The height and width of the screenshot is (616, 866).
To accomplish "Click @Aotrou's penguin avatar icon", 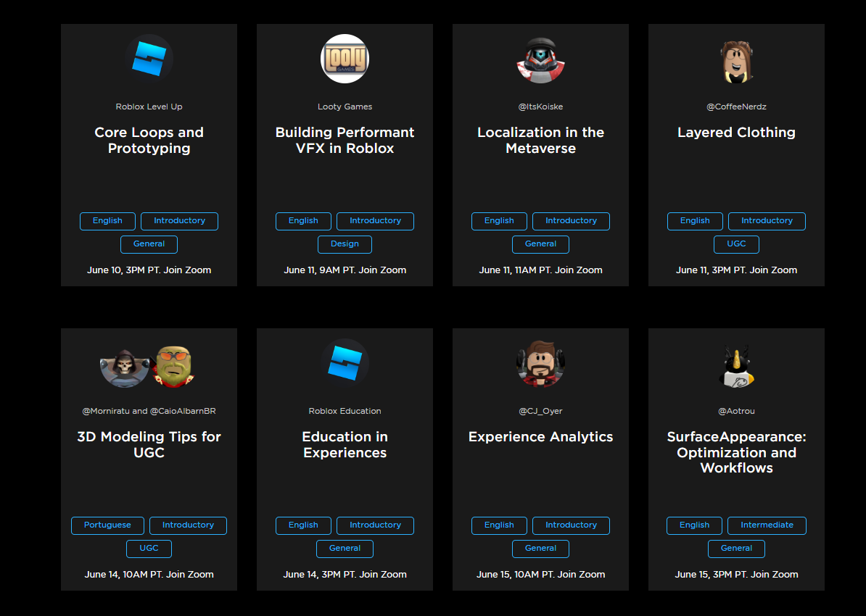I will (x=736, y=365).
